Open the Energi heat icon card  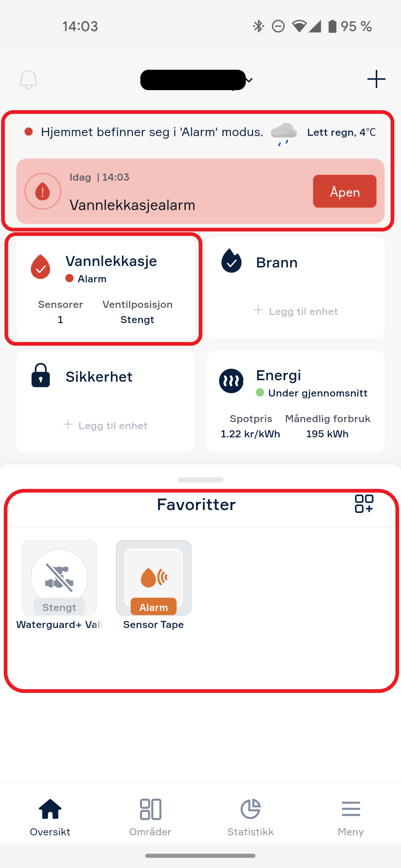pyautogui.click(x=296, y=402)
